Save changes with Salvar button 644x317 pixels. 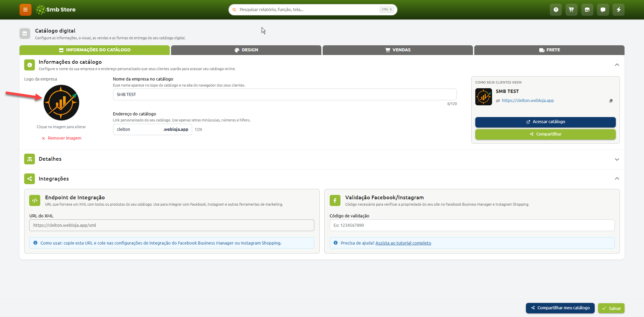[x=611, y=308]
